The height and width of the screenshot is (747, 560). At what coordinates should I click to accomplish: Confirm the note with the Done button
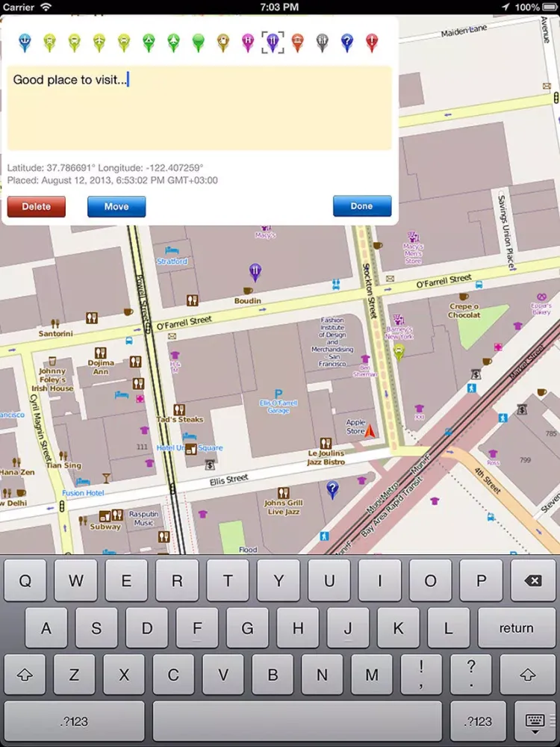tap(362, 206)
